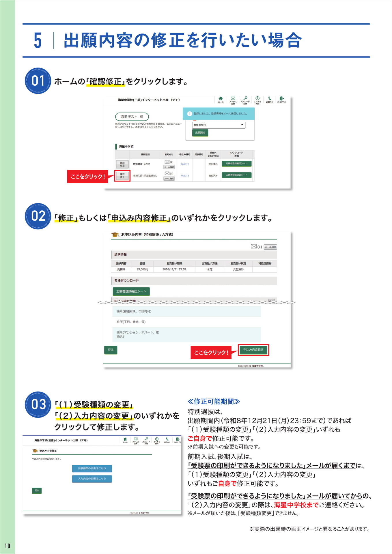The image size is (392, 554).
Task: Click ログアウト icon in step 01 screenshot
Action: click(282, 98)
